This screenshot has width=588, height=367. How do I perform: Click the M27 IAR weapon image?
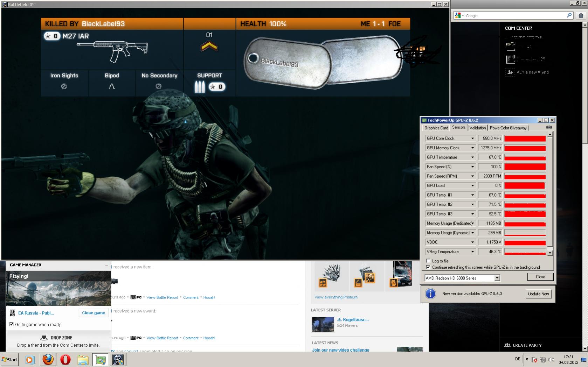(x=112, y=51)
